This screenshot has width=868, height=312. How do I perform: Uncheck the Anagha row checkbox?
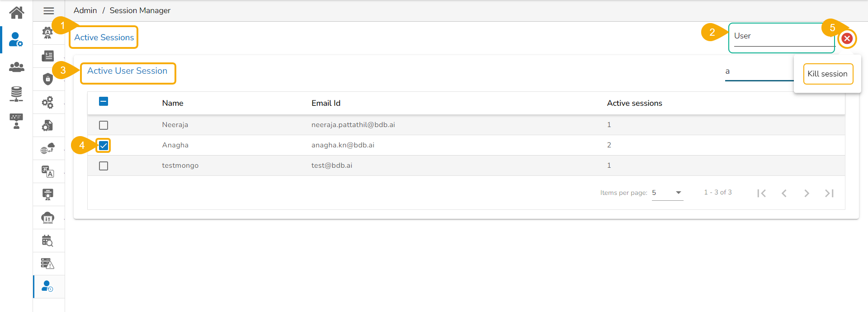pos(104,146)
